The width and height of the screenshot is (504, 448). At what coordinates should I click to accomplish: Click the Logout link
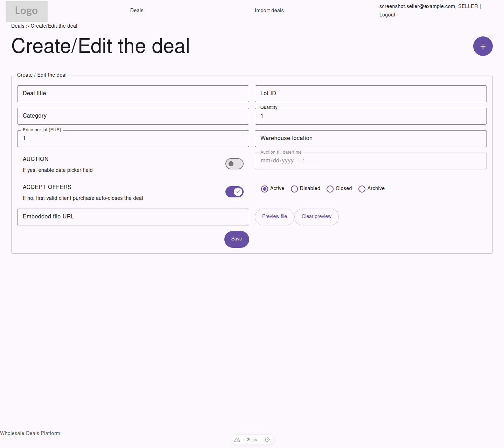pyautogui.click(x=387, y=15)
